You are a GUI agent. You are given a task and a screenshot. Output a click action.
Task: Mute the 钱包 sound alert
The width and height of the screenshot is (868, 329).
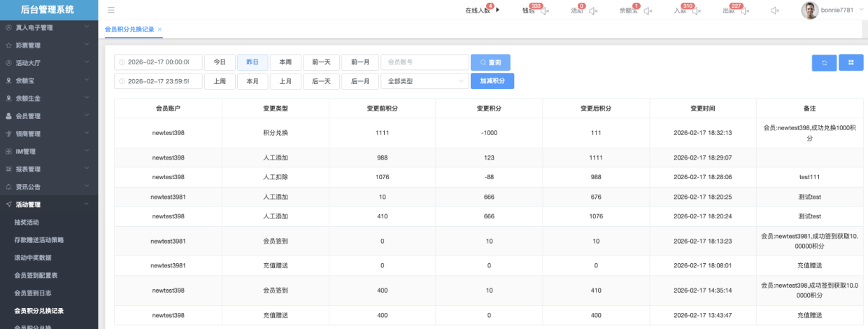point(545,10)
